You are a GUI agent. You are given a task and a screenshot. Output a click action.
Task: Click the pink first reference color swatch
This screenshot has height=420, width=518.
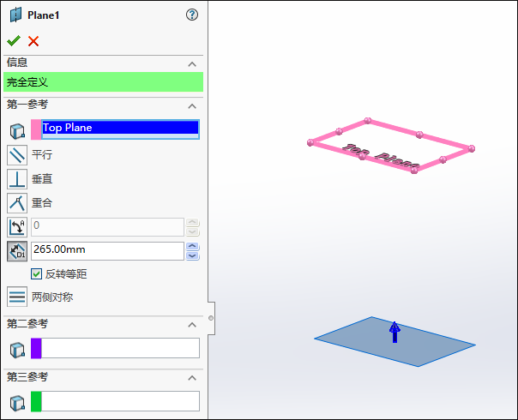click(36, 129)
